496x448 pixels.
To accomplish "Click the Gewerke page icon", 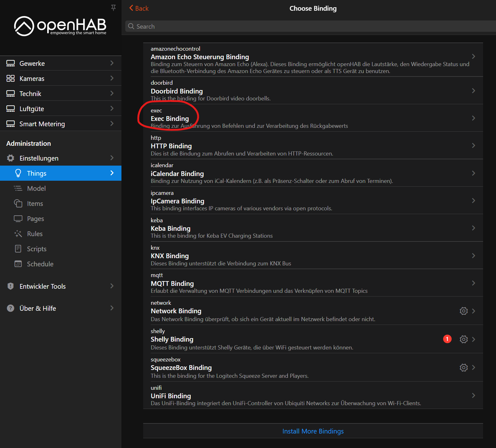I will coord(11,63).
